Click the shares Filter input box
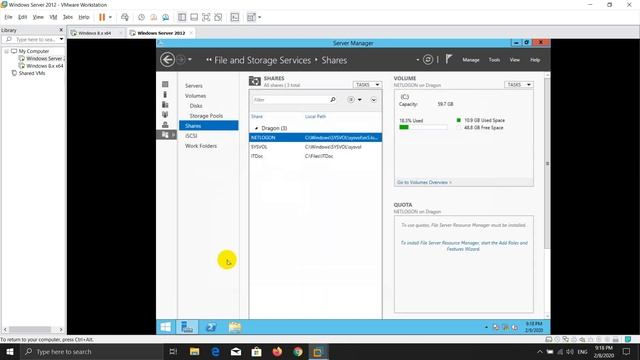The image size is (640, 360). pyautogui.click(x=291, y=100)
